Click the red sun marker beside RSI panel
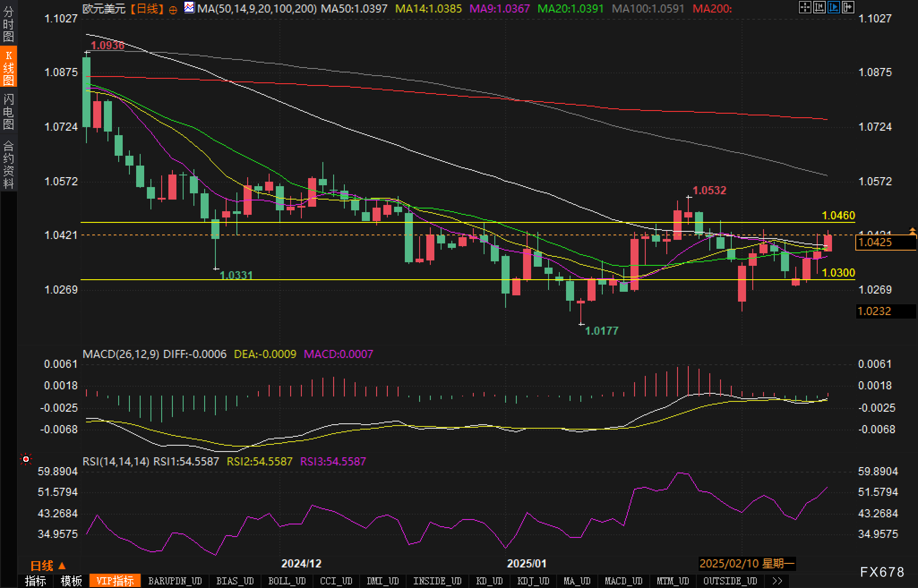This screenshot has height=588, width=918. point(26,459)
